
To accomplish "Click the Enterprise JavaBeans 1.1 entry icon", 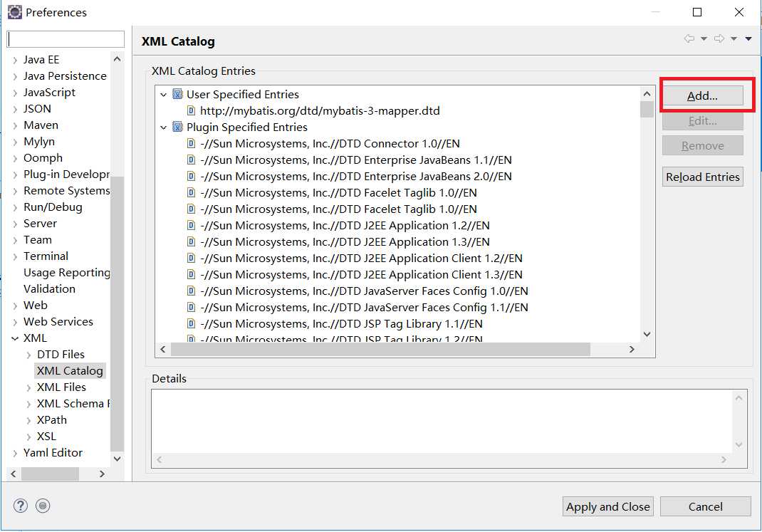I will [x=192, y=160].
